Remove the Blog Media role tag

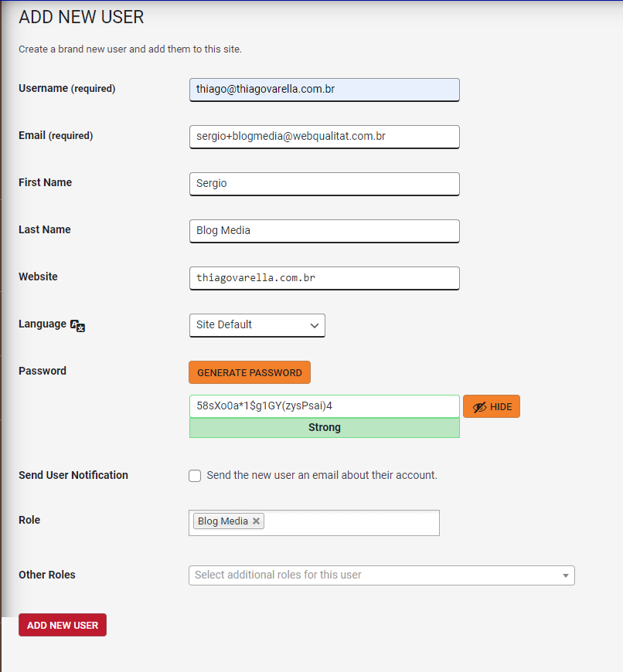[x=257, y=521]
